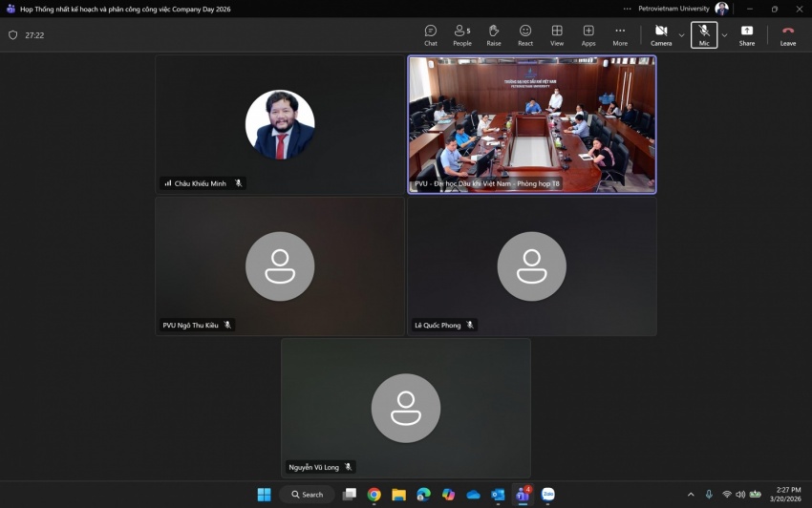The height and width of the screenshot is (508, 812).
Task: Select the PVU meeting room video tile
Action: tap(532, 124)
